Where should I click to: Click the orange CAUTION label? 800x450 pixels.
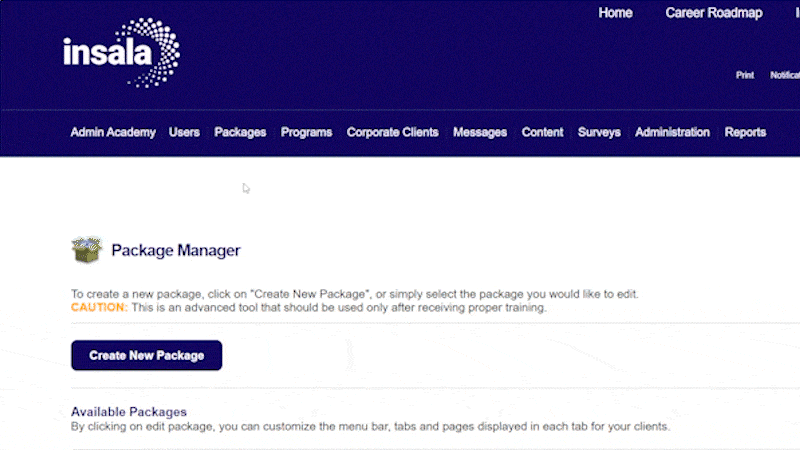click(x=99, y=307)
